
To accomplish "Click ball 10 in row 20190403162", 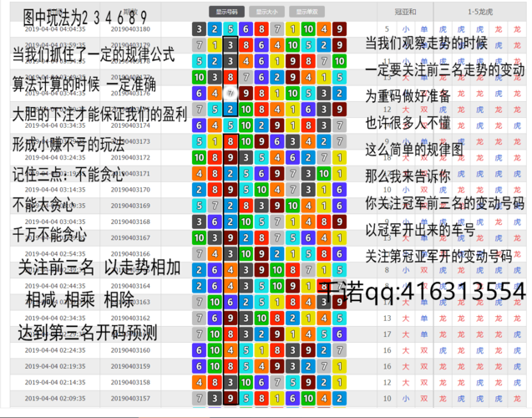I will point(261,319).
